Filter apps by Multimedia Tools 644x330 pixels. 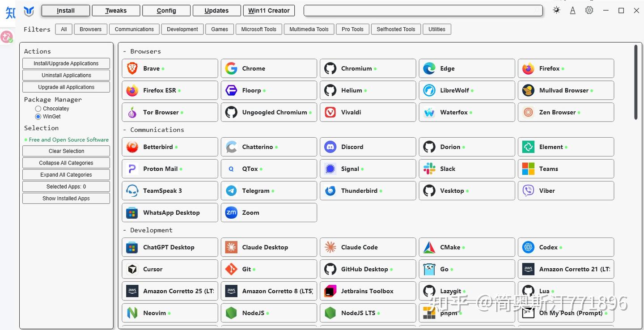(x=309, y=30)
